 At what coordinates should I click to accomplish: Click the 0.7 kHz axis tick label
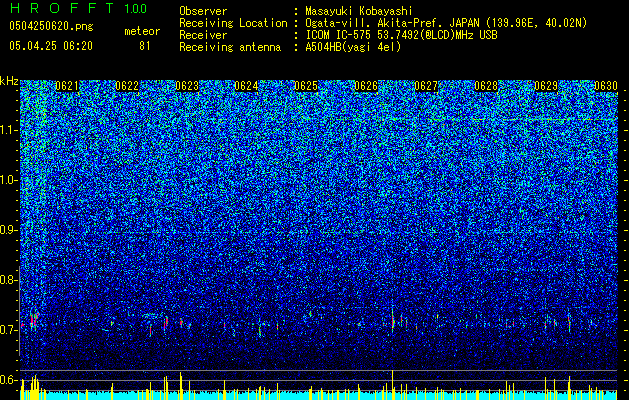click(x=7, y=330)
